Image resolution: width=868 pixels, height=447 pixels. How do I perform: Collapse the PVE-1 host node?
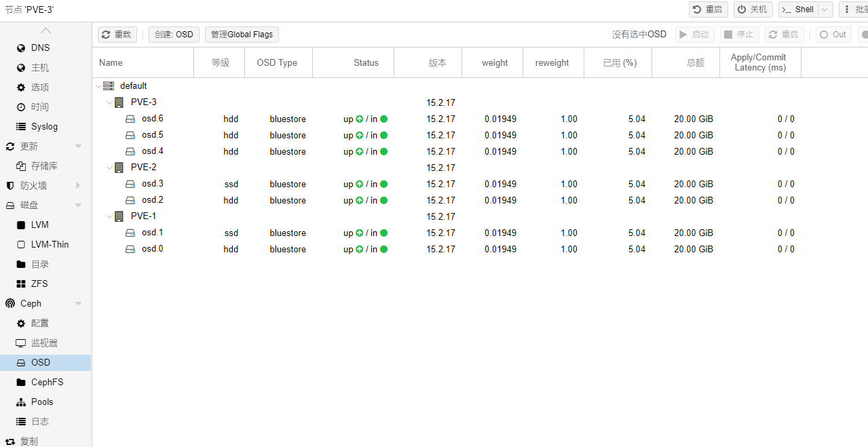(x=110, y=216)
